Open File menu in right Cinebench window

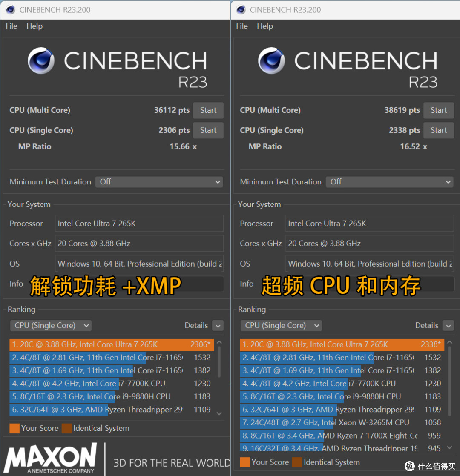tap(242, 26)
